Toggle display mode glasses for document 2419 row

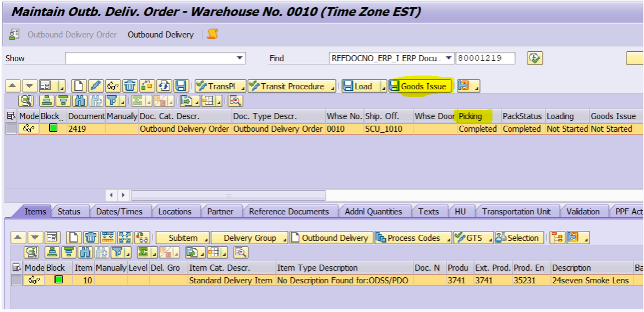click(x=28, y=129)
